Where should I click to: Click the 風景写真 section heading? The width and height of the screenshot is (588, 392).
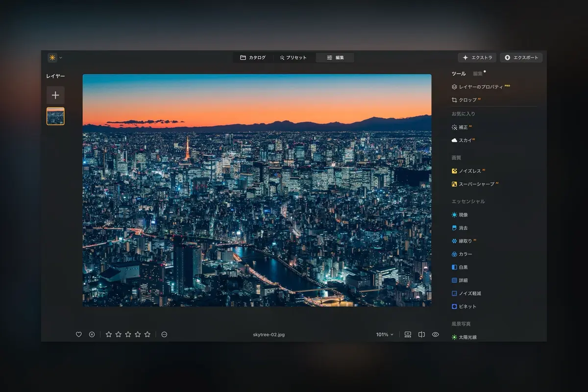tap(461, 324)
